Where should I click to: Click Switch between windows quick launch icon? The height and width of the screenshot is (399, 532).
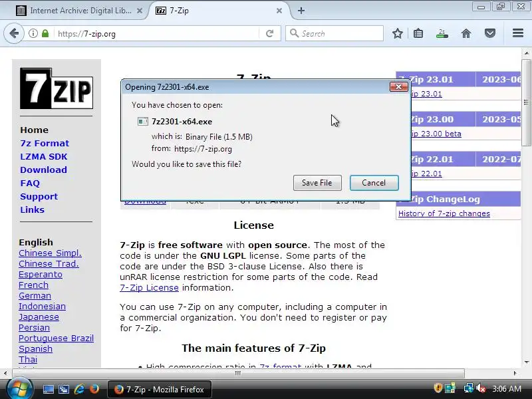(x=63, y=389)
